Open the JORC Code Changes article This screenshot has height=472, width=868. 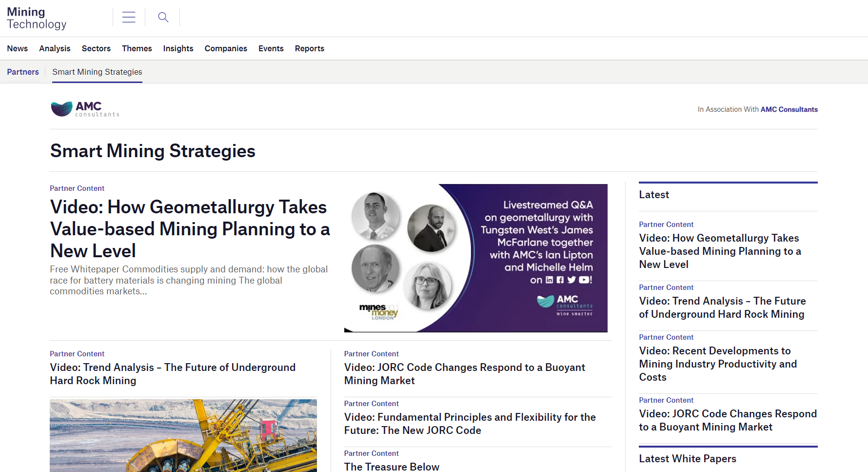tap(464, 374)
